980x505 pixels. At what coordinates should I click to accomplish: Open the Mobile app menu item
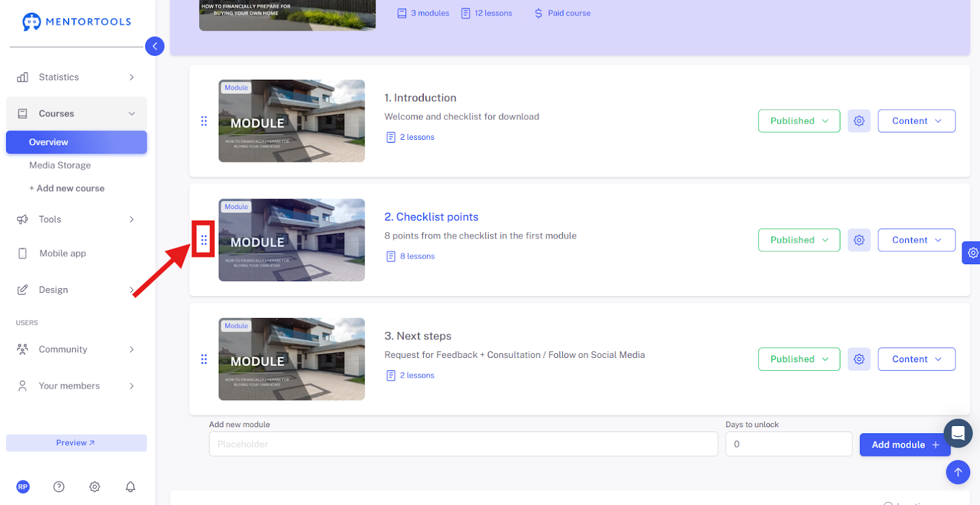(62, 253)
